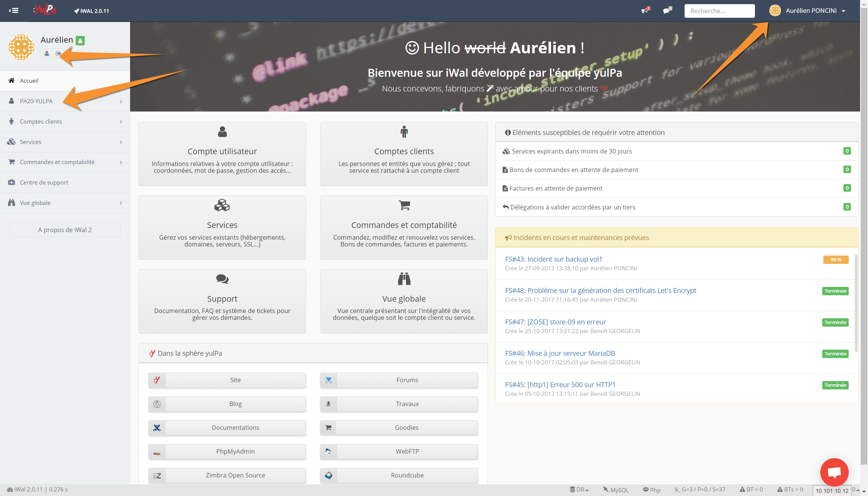868x496 pixels.
Task: Click Délégations à valider accordées par un tiers
Action: (677, 207)
